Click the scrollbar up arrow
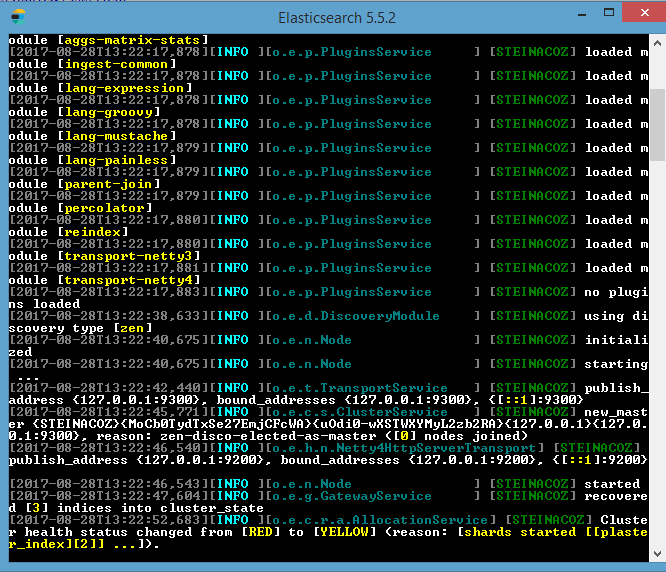 tap(657, 43)
